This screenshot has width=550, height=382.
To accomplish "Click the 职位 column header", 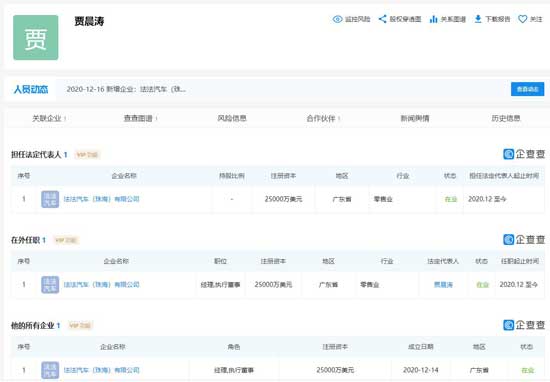I will pos(220,261).
